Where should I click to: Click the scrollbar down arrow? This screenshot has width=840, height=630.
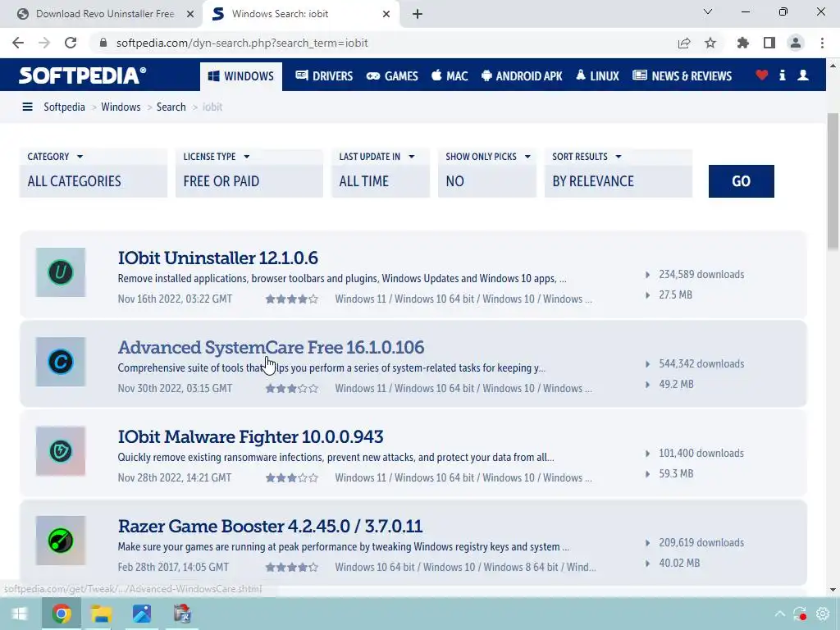pos(833,590)
